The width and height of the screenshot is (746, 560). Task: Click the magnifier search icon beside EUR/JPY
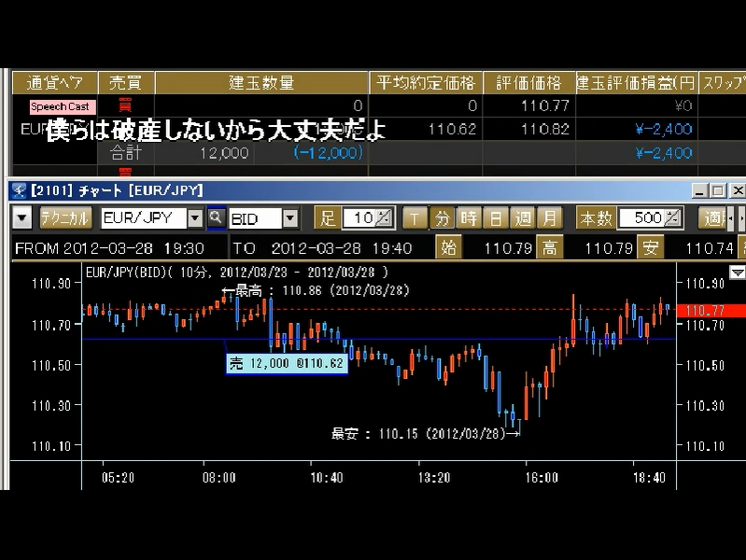pyautogui.click(x=216, y=217)
